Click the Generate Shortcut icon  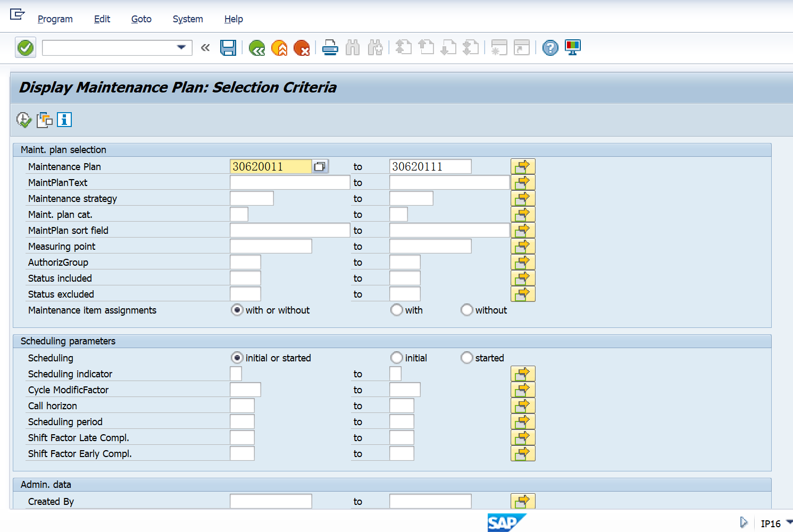[521, 48]
